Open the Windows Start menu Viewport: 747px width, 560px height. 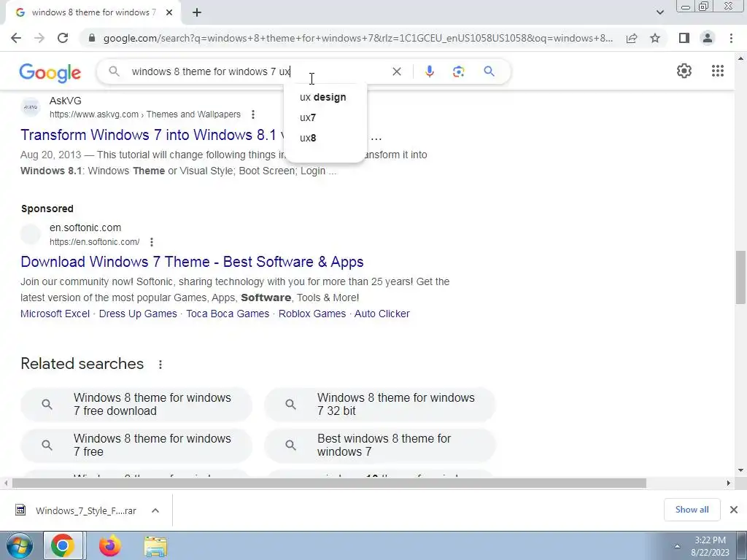point(19,545)
